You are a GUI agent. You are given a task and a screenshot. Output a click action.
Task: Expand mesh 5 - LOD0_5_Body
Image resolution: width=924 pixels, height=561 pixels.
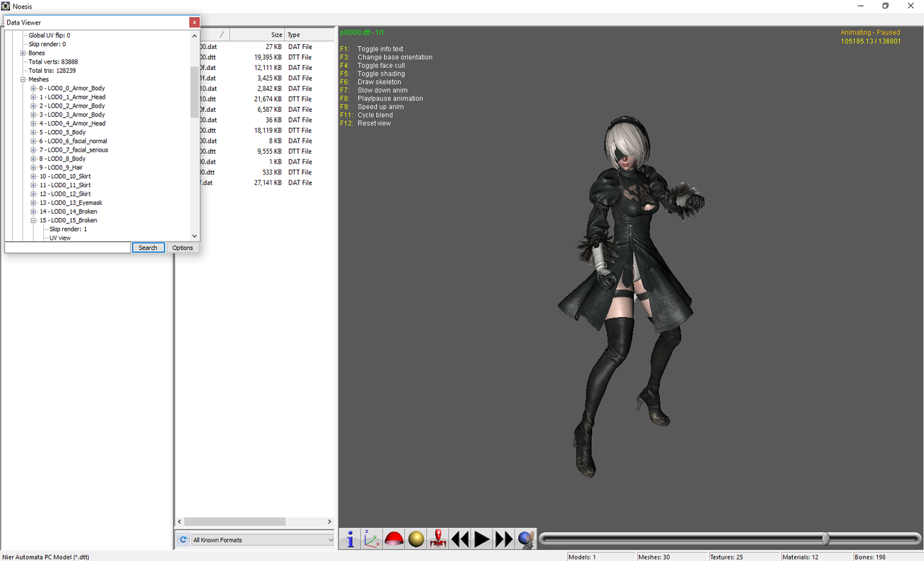click(33, 132)
